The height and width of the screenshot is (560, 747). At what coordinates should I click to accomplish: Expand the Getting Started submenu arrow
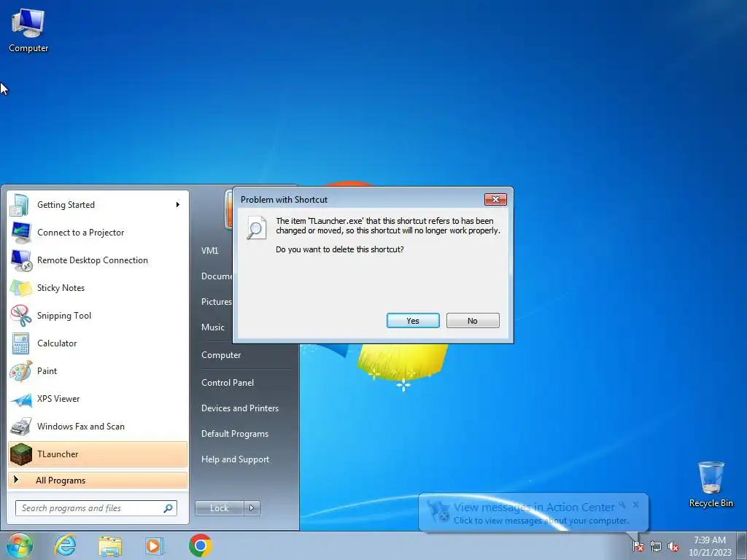178,205
